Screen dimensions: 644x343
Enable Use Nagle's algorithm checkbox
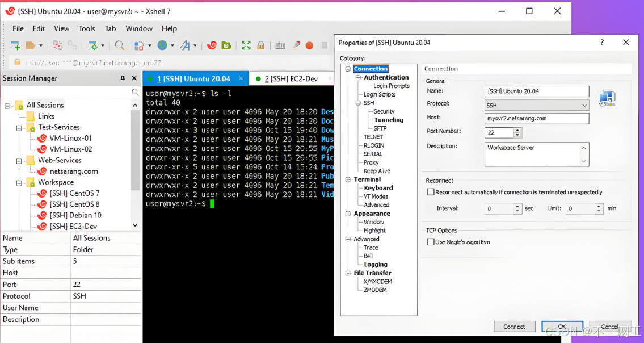(431, 242)
